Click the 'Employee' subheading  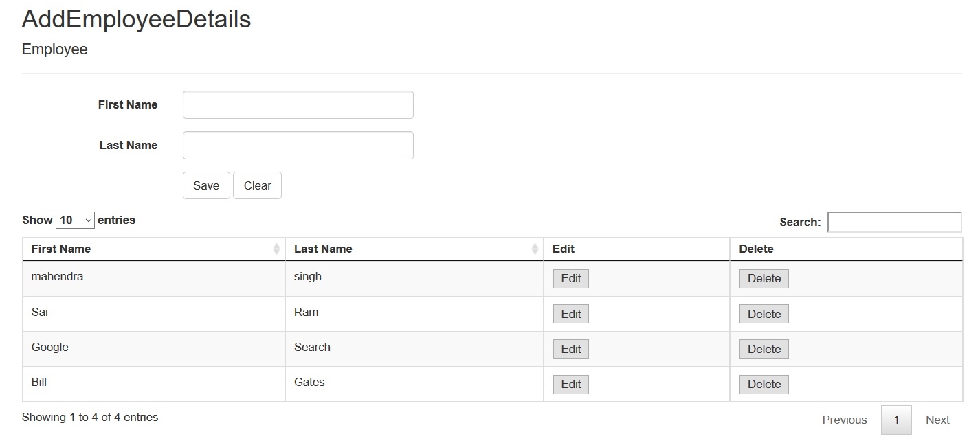55,49
